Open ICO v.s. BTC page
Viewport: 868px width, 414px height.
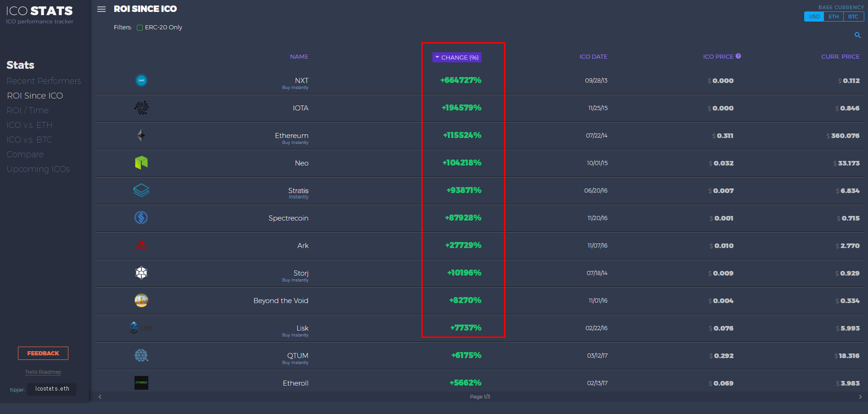click(x=29, y=140)
